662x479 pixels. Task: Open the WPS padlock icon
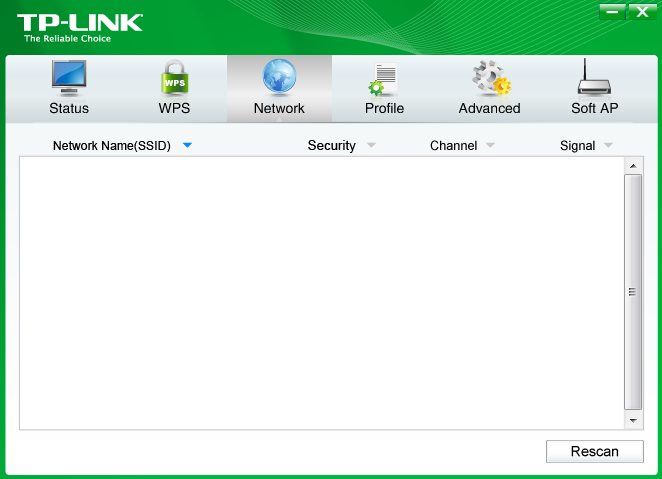coord(174,77)
